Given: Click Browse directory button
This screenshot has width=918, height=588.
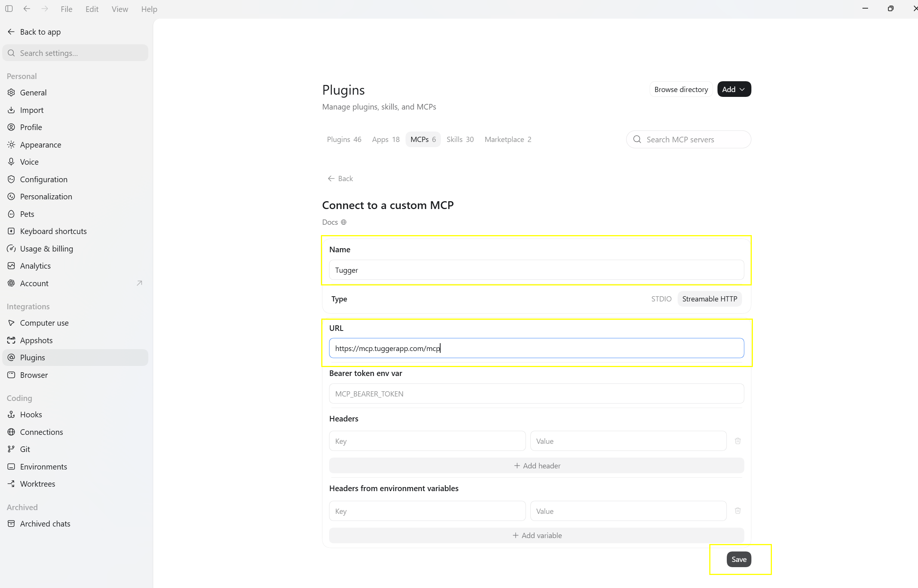Looking at the screenshot, I should click(681, 89).
